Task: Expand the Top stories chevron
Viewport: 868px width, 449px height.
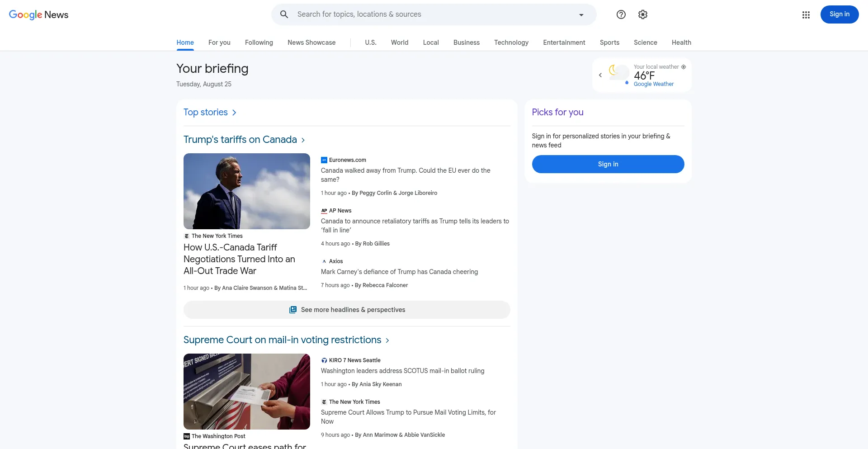Action: point(234,113)
